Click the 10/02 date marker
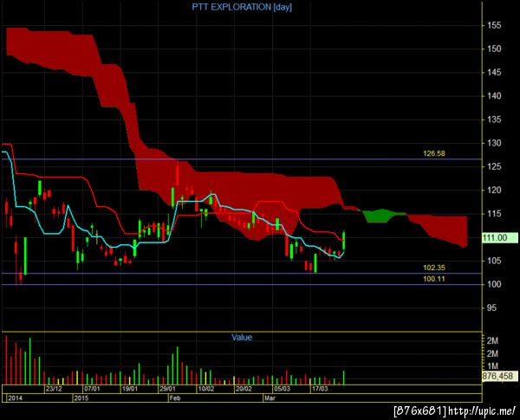 pyautogui.click(x=205, y=389)
